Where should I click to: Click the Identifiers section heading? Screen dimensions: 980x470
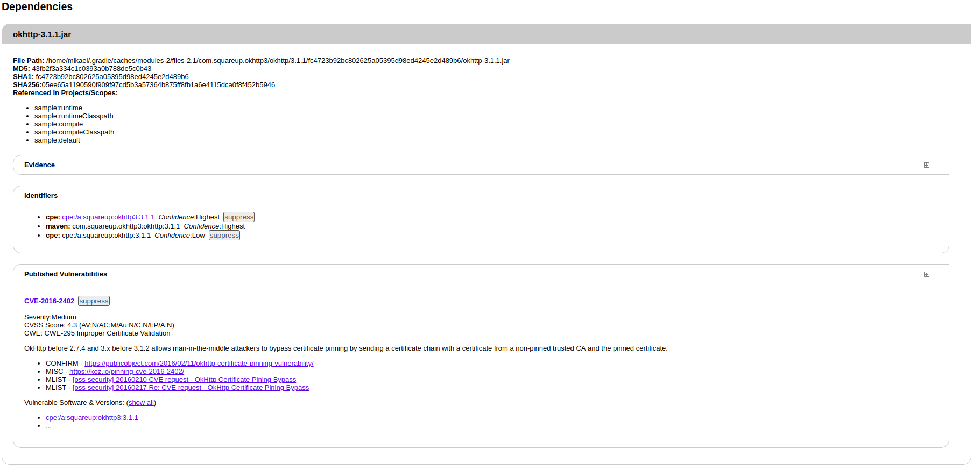coord(41,196)
